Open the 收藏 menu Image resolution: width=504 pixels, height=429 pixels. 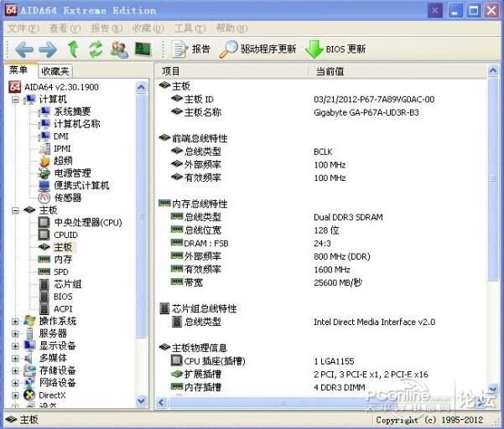pos(148,28)
